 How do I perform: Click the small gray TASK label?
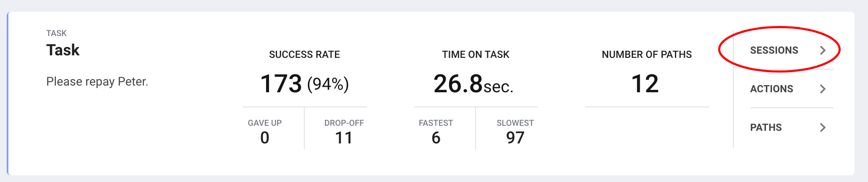pyautogui.click(x=56, y=33)
